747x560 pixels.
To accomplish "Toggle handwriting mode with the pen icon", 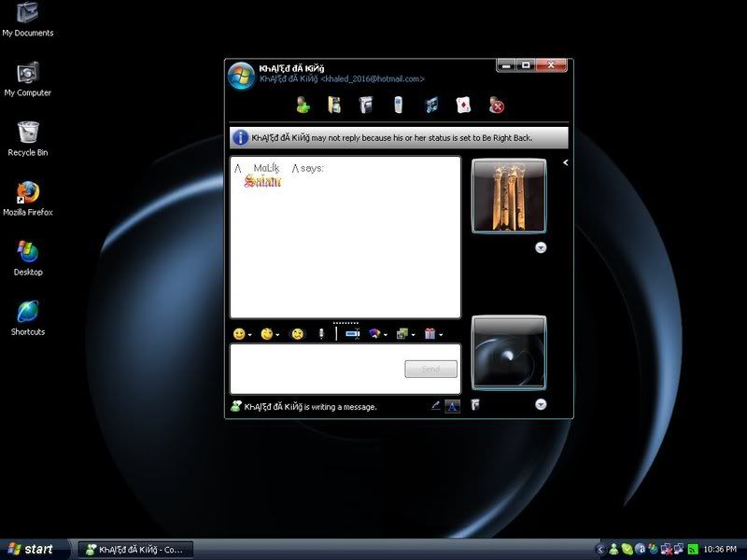I will [435, 406].
